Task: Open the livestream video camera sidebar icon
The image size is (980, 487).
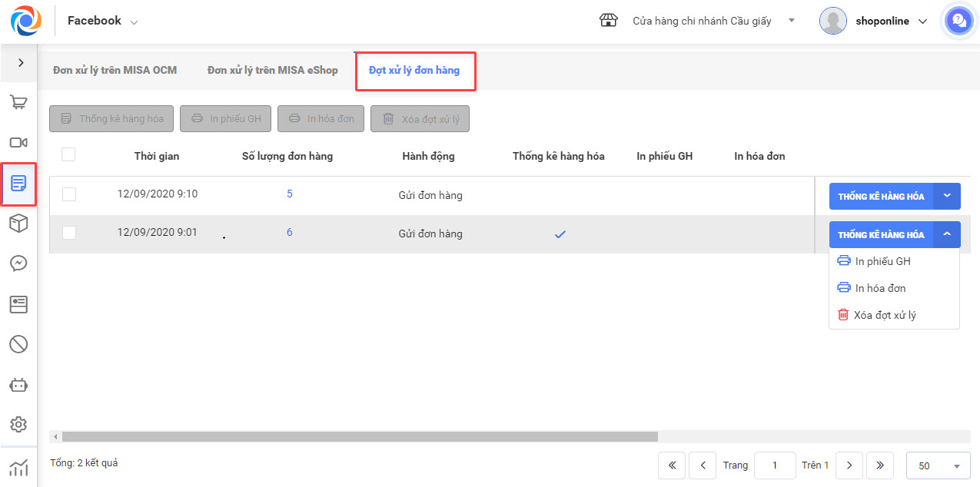Action: pyautogui.click(x=18, y=143)
